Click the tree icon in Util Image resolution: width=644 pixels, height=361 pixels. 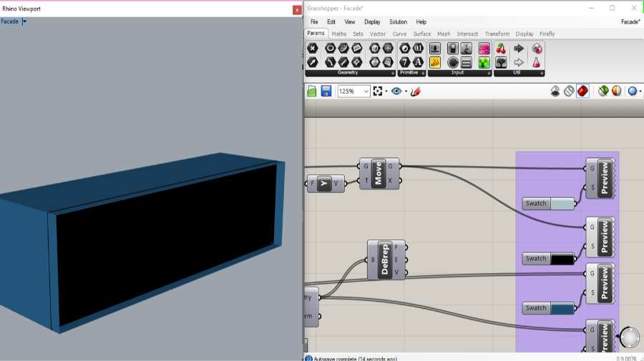click(x=501, y=62)
